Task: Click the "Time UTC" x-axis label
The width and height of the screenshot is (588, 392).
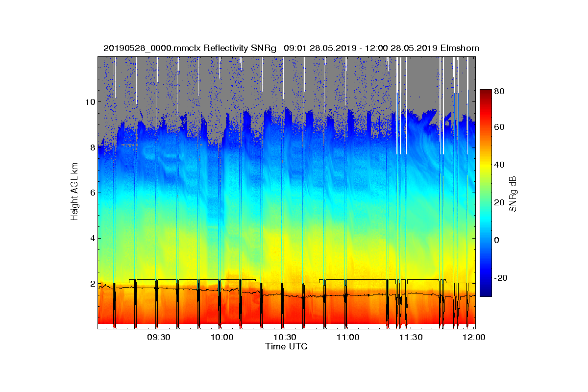Action: pos(287,346)
